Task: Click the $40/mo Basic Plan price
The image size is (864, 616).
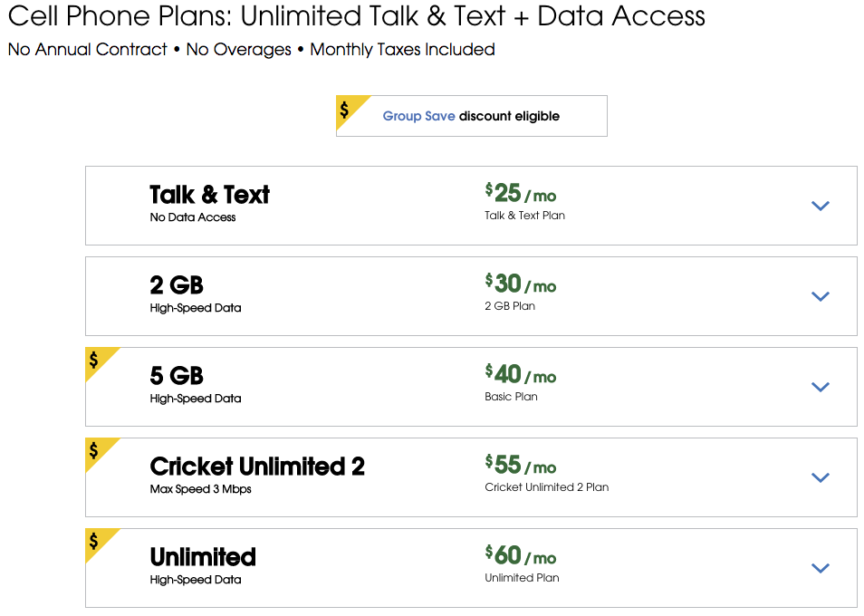Action: click(x=512, y=374)
